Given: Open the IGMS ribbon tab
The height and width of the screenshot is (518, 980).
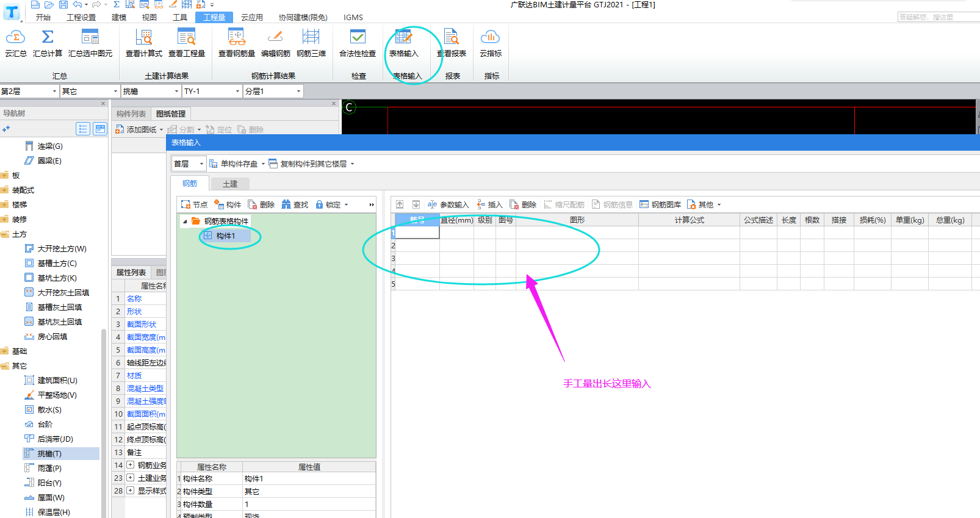Looking at the screenshot, I should (353, 17).
